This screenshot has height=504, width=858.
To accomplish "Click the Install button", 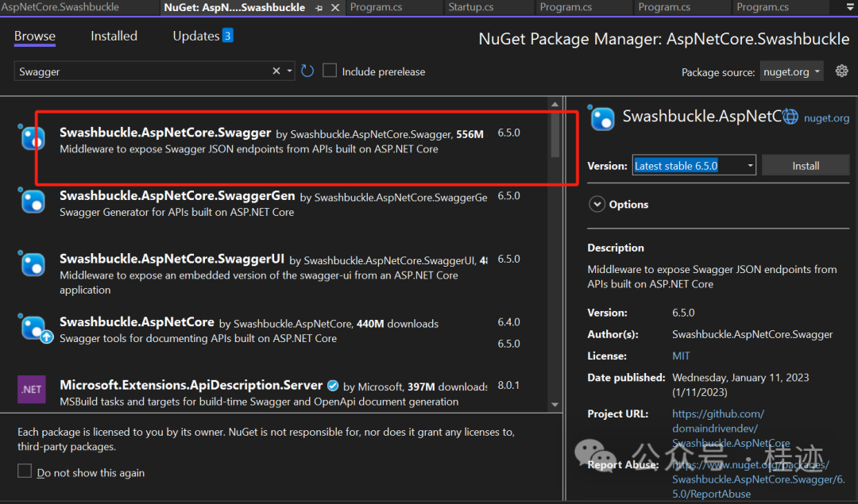I will pos(806,166).
